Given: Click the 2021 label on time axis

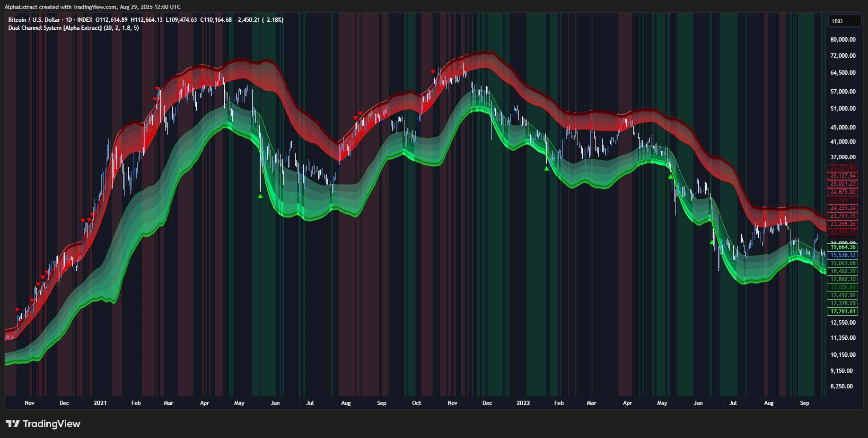Looking at the screenshot, I should [100, 403].
